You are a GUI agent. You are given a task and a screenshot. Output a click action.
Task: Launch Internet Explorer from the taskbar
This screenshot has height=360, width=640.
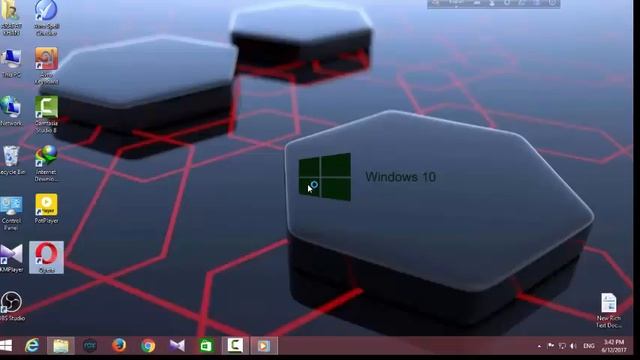pyautogui.click(x=32, y=346)
